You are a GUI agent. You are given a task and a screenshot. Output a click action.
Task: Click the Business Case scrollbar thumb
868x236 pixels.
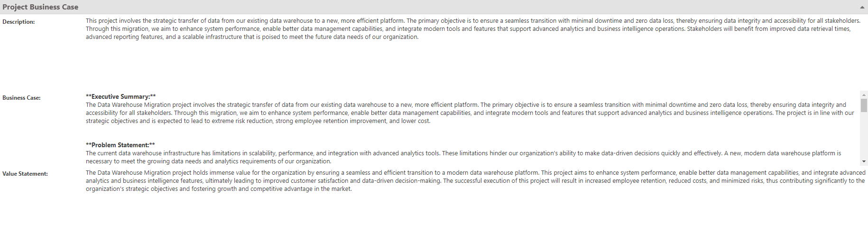[x=864, y=105]
